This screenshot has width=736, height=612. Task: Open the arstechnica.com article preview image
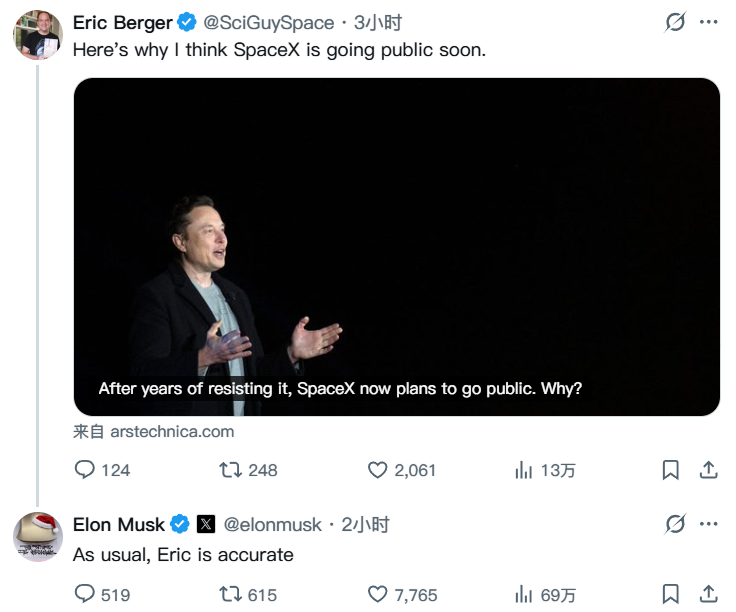[396, 246]
